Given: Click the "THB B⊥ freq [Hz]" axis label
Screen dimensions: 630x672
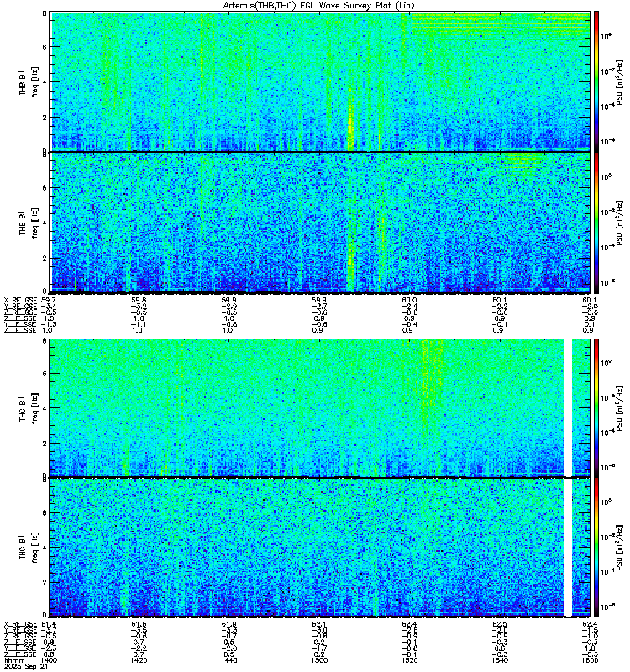Looking at the screenshot, I should click(x=29, y=81).
